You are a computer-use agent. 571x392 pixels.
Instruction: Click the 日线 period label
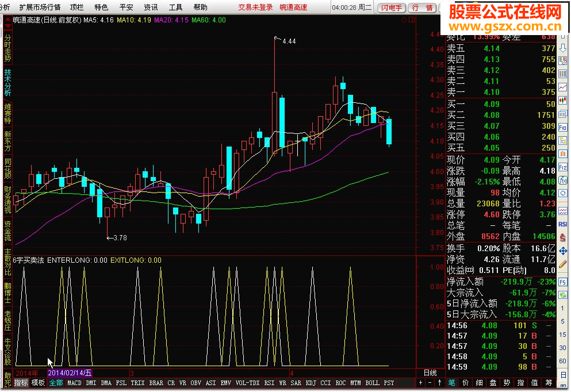[430, 372]
